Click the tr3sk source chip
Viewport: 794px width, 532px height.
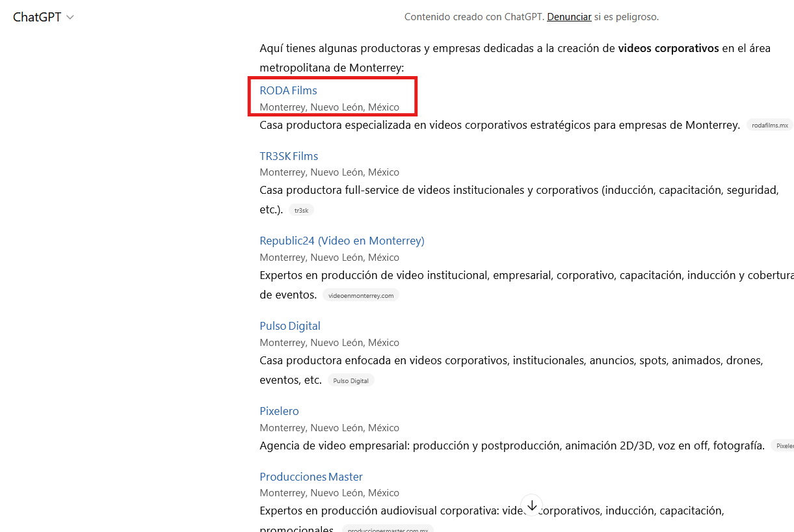(x=301, y=210)
